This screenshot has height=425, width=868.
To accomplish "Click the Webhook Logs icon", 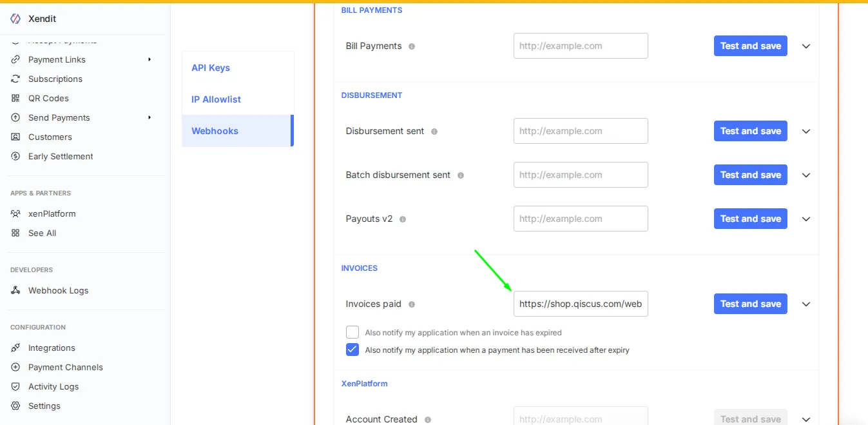I will tap(15, 290).
